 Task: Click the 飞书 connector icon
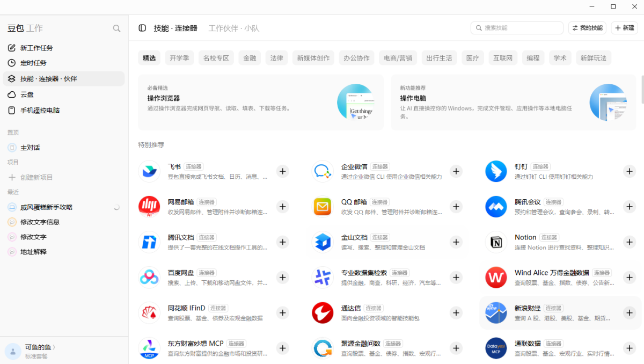pos(149,171)
